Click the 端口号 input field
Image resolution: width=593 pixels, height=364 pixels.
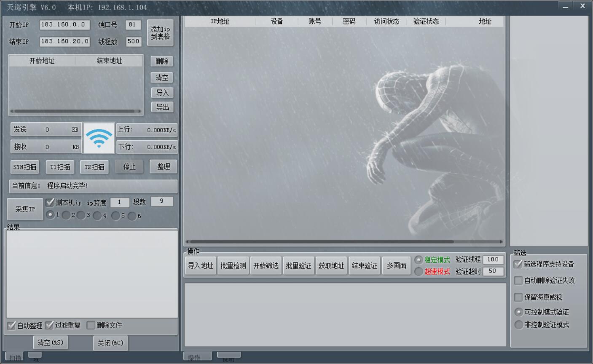[133, 25]
